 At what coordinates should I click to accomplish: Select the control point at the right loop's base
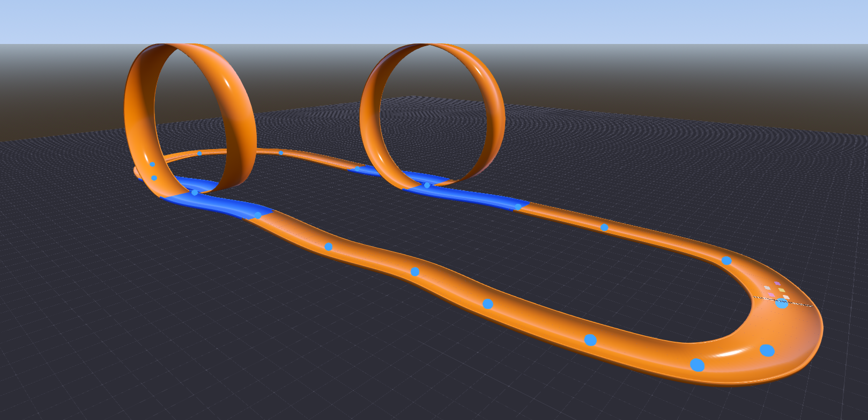coord(427,185)
